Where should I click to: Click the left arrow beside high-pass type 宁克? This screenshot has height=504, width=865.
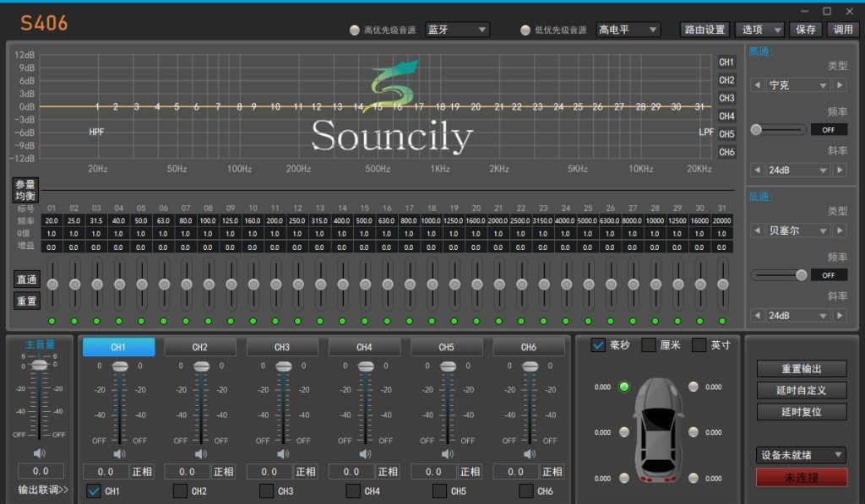(x=757, y=85)
